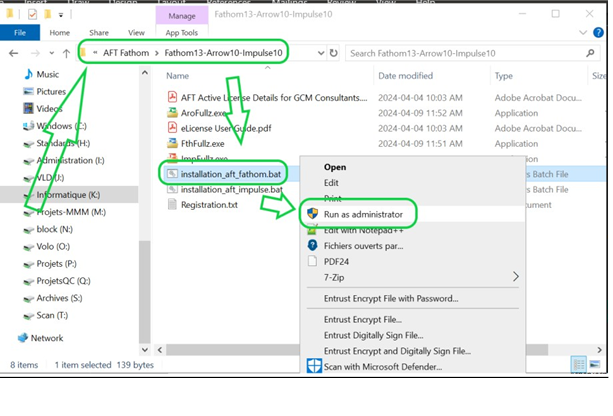Choose Entrust Encrypt File with Password...
Screen dimensions: 613x416
[391, 298]
